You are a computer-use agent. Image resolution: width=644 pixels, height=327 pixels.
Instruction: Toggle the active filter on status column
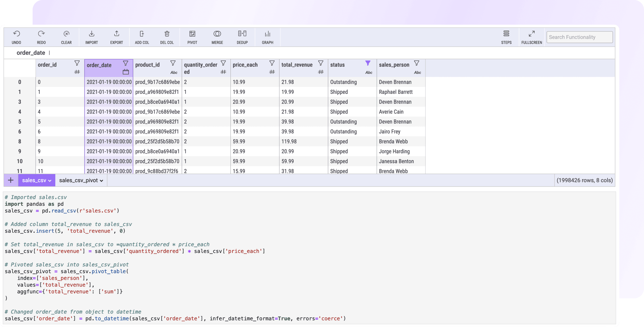[x=367, y=63]
